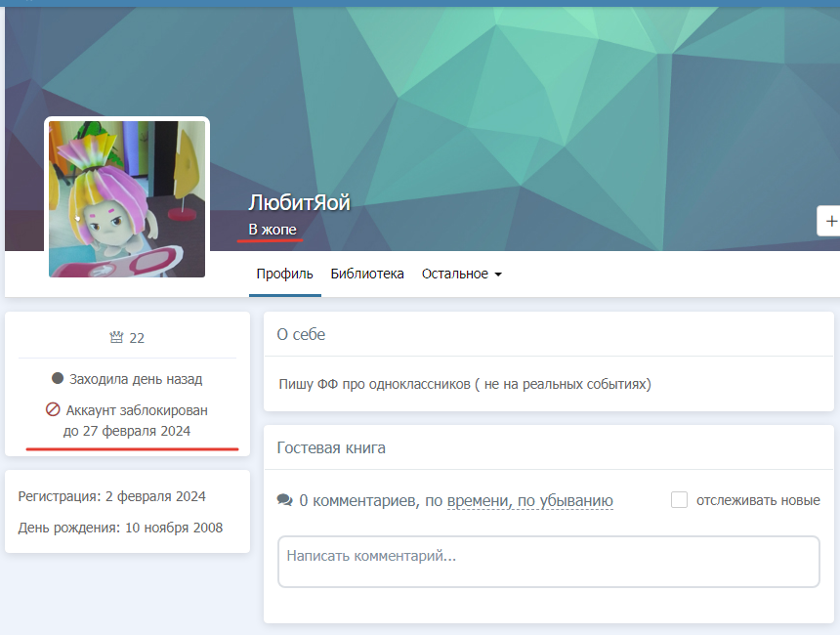Click the "Гостевая книга" heading
Screen dimensions: 840x635
pos(331,448)
